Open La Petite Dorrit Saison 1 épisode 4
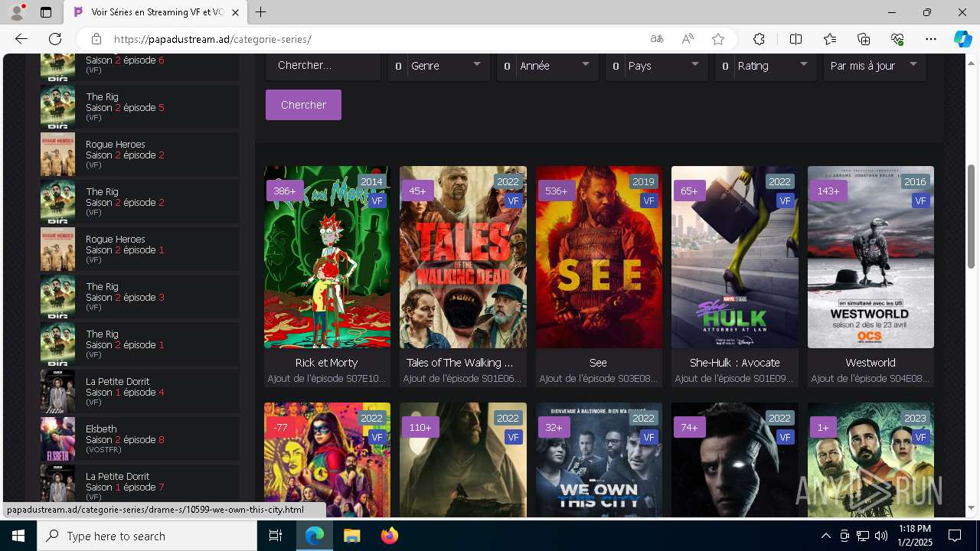The width and height of the screenshot is (980, 551). 140,392
